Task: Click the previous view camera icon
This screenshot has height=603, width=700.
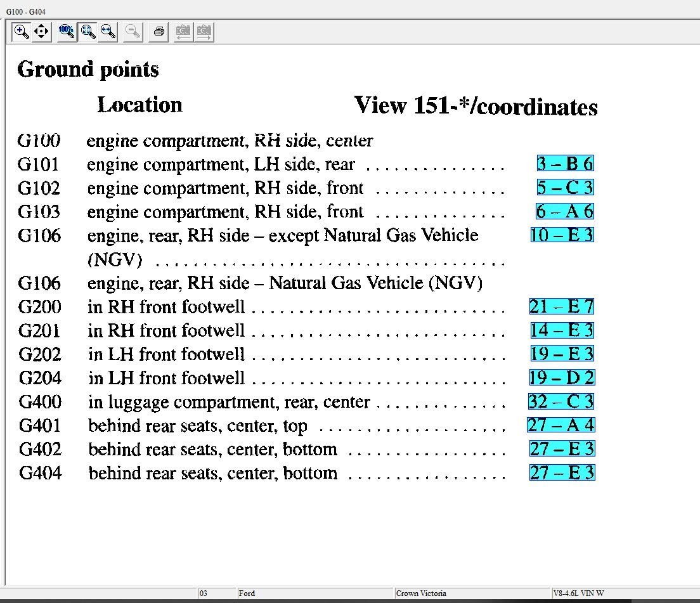Action: [x=183, y=31]
